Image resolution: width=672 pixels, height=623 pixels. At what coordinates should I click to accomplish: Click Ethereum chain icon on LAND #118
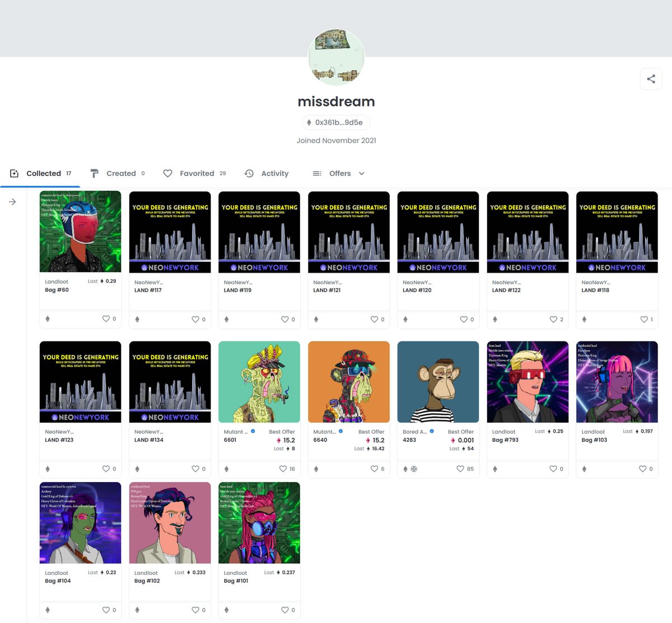(584, 320)
